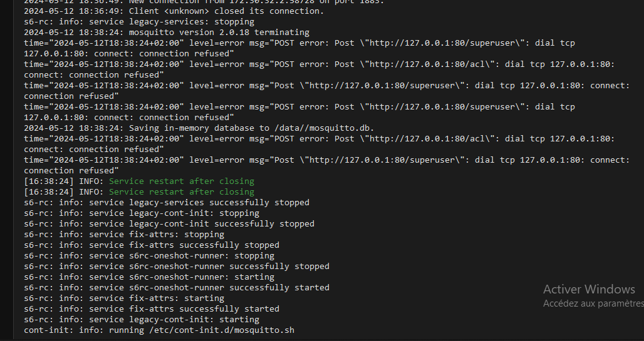Click the "fix-attrs successfully stopped" line
Image resolution: width=644 pixels, height=341 pixels.
(152, 245)
